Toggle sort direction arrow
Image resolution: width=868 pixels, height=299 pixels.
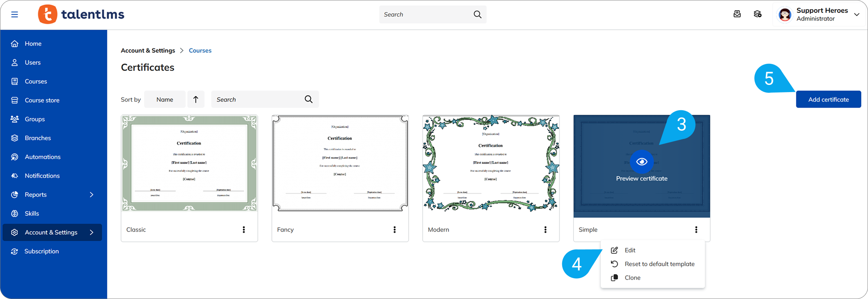[x=196, y=99]
